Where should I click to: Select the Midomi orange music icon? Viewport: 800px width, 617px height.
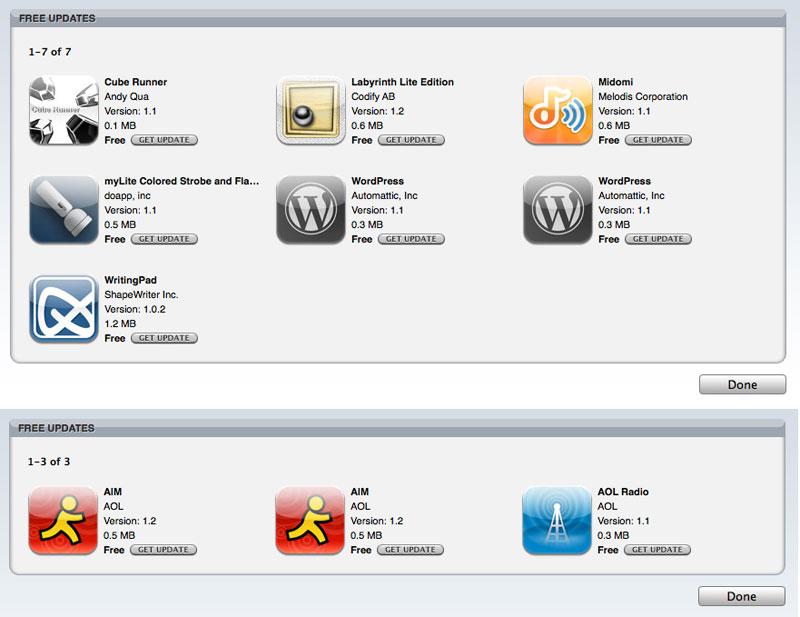click(x=558, y=110)
